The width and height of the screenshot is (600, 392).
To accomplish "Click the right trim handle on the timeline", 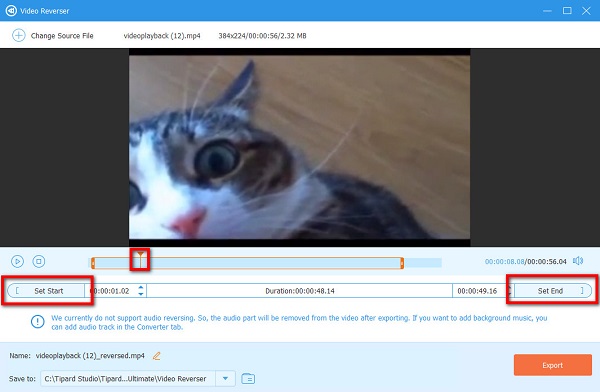I will tap(402, 263).
